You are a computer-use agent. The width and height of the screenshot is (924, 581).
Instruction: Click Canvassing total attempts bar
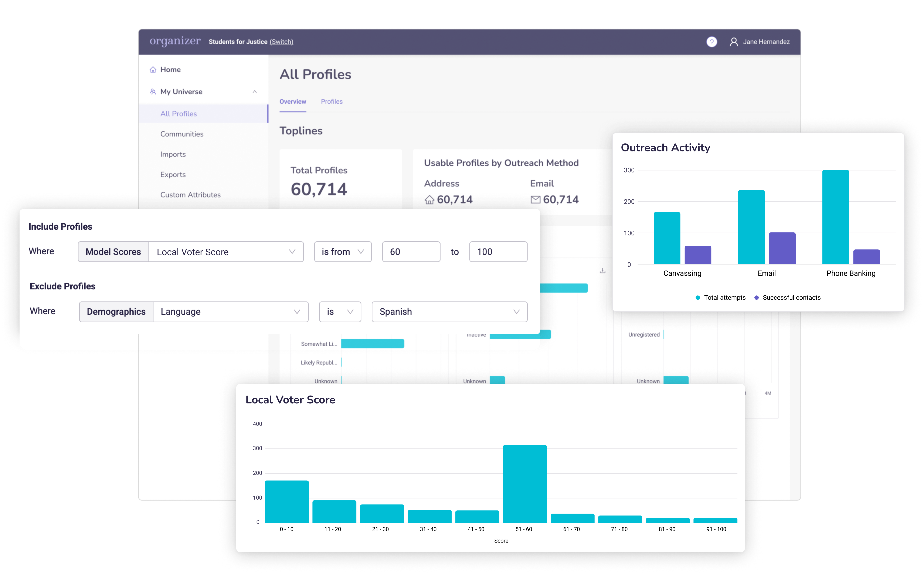click(x=667, y=238)
